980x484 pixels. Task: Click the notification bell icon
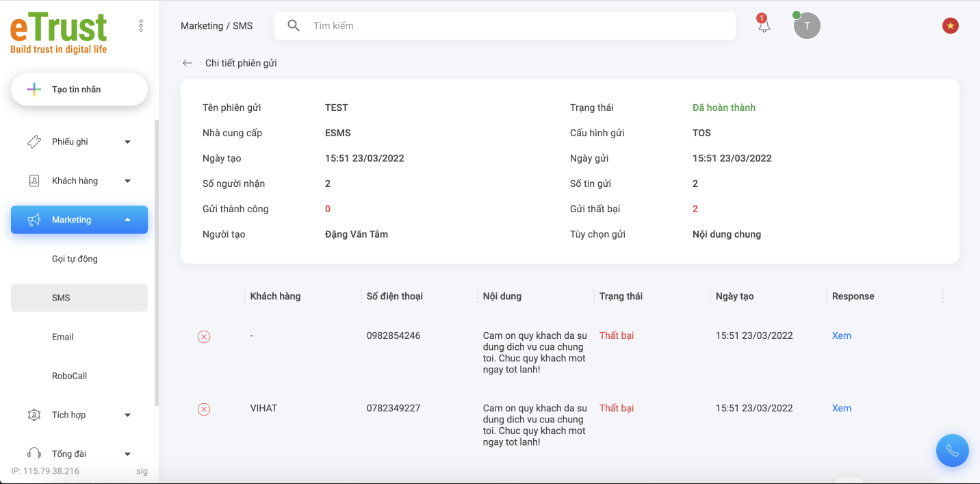(x=764, y=26)
